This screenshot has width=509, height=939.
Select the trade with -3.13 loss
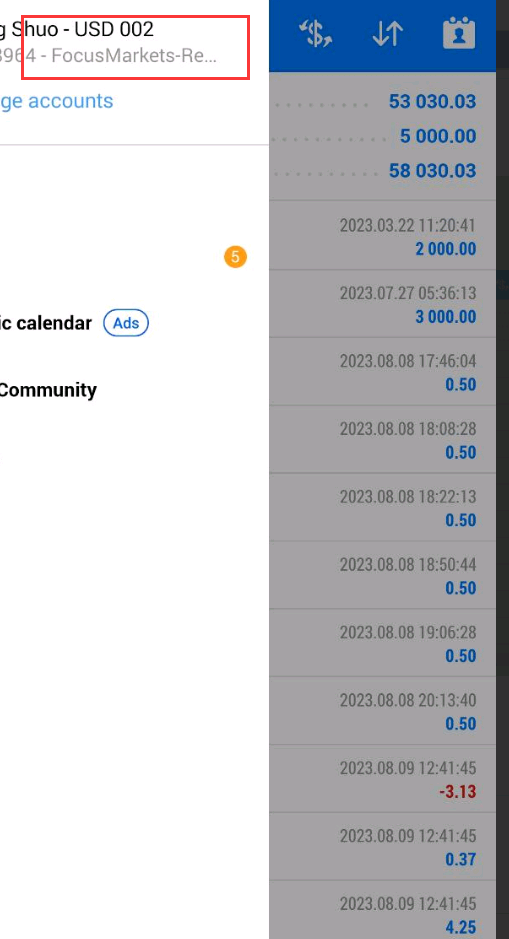click(383, 779)
